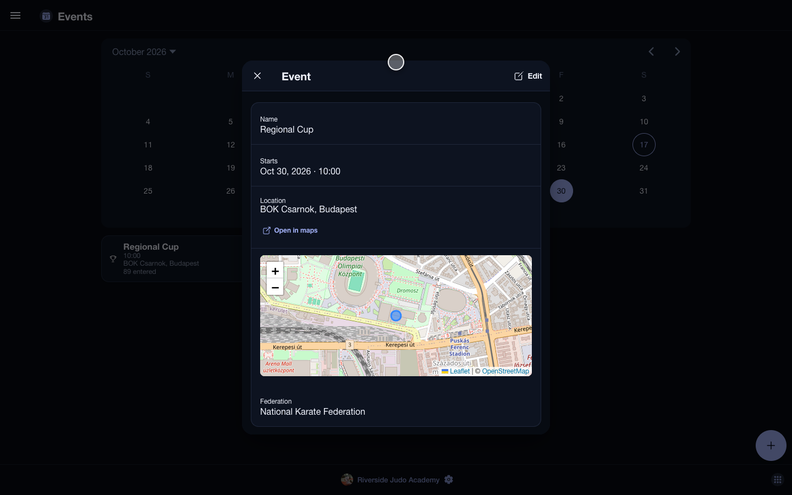The width and height of the screenshot is (792, 495).
Task: Open location in maps link
Action: 290,230
